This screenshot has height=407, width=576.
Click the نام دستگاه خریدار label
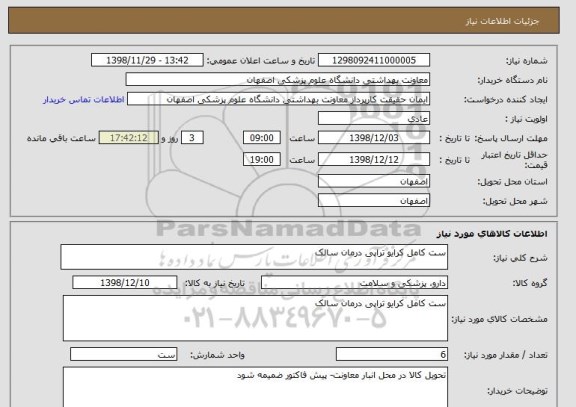[x=512, y=80]
